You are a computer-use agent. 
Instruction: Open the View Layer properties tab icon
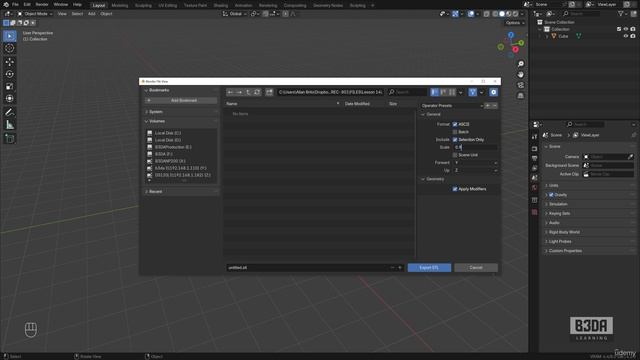[535, 168]
